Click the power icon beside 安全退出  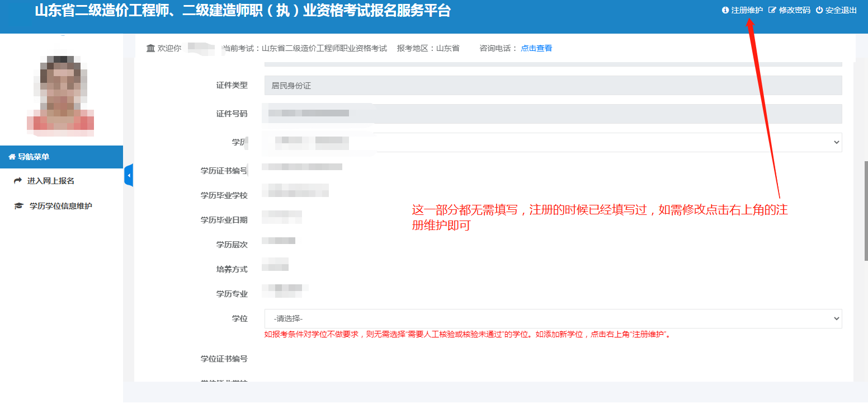pos(819,10)
